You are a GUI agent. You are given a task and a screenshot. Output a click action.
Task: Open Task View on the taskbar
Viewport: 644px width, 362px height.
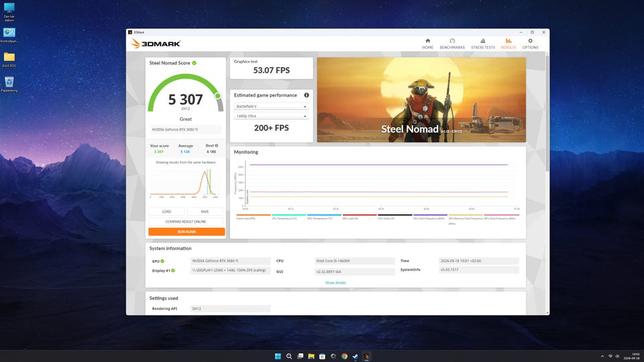301,356
